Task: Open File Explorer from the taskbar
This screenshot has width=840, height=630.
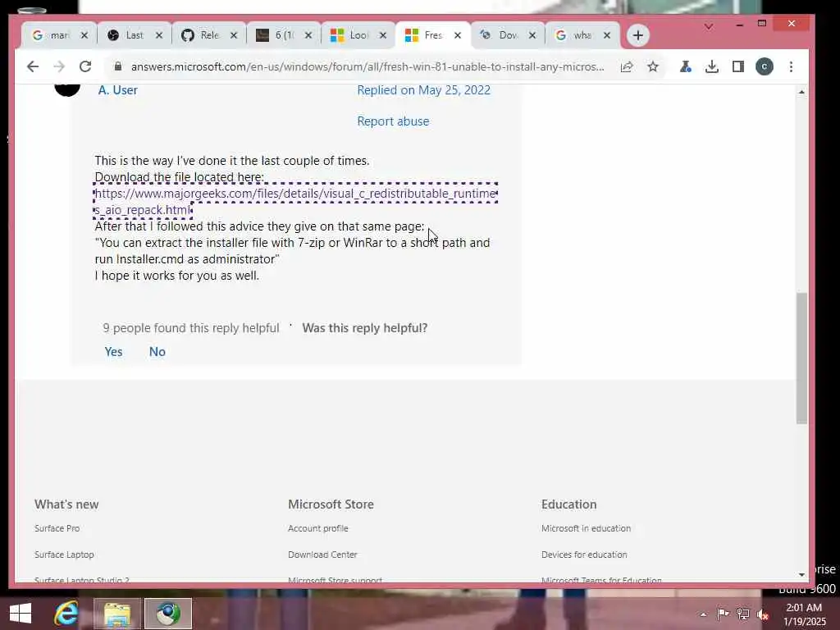Action: coord(117,614)
